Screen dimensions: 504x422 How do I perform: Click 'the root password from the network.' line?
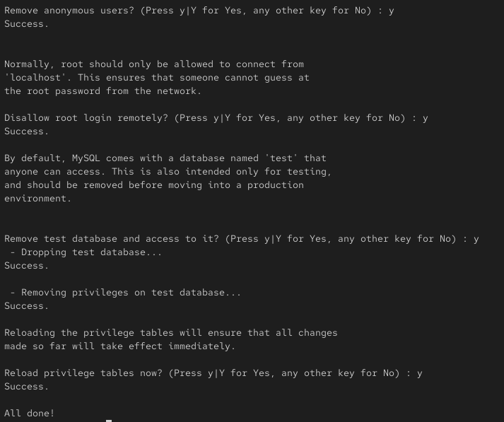click(103, 91)
